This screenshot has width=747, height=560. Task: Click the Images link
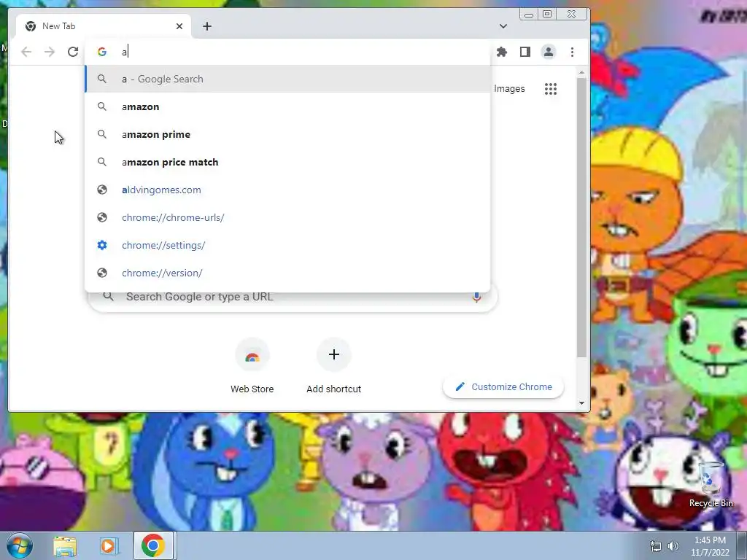(509, 88)
